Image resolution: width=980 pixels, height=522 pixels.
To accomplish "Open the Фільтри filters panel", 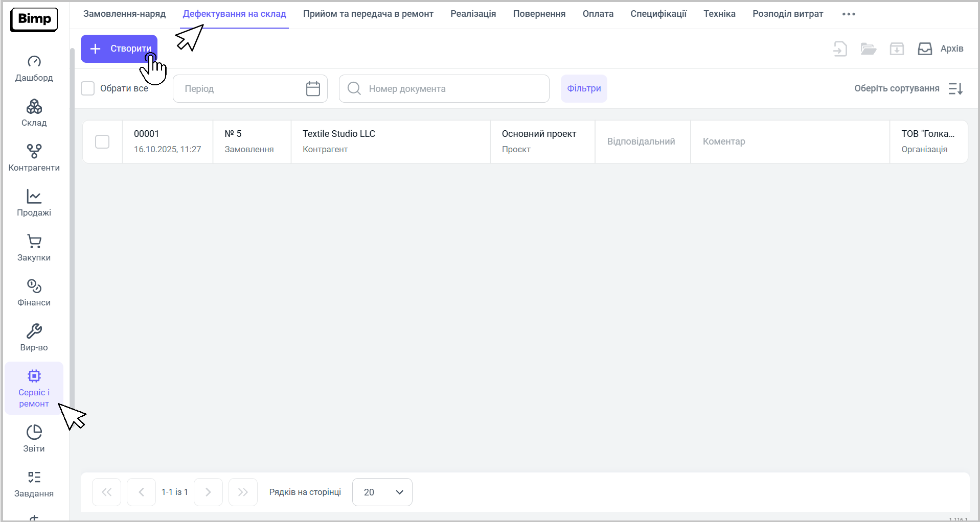I will tap(584, 88).
